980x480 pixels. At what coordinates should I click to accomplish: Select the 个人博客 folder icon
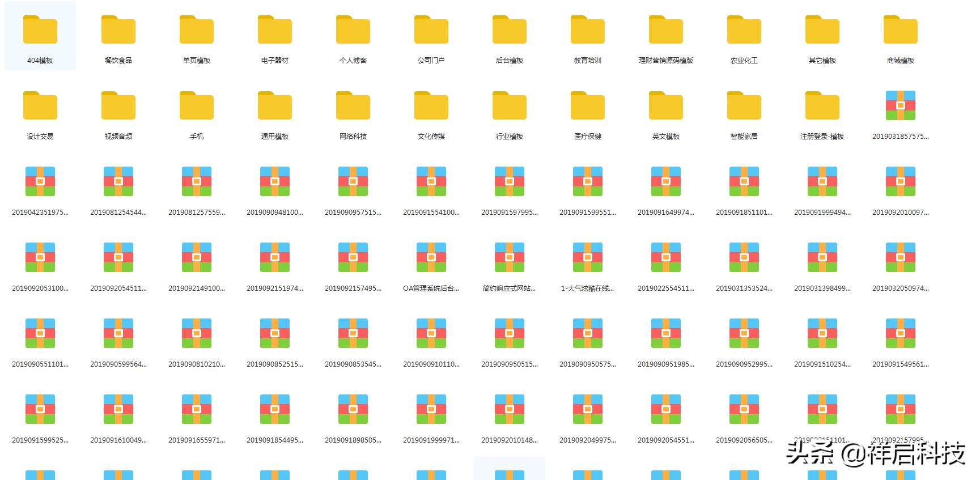pyautogui.click(x=353, y=30)
